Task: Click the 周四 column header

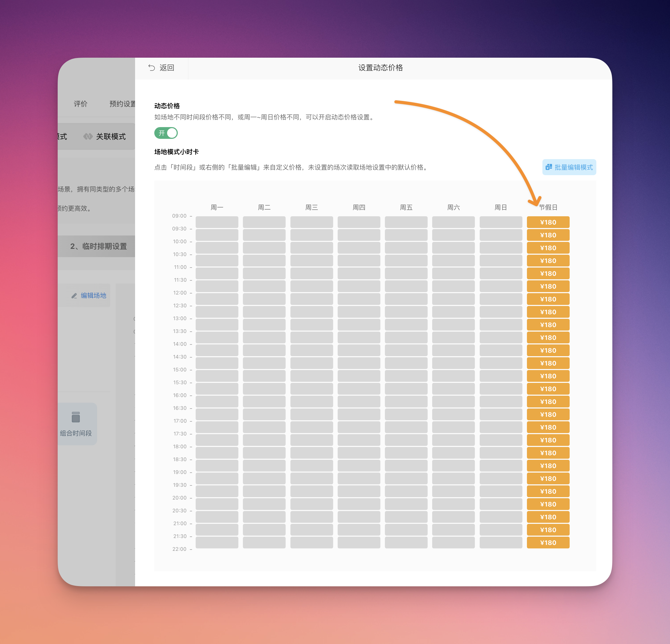Action: tap(358, 207)
